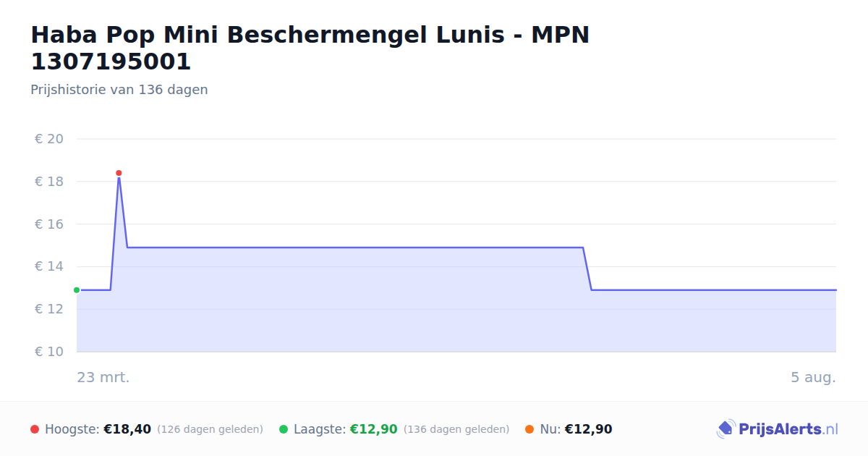This screenshot has height=456, width=868.
Task: Click the Hoogste €18,40 price value
Action: tap(127, 429)
